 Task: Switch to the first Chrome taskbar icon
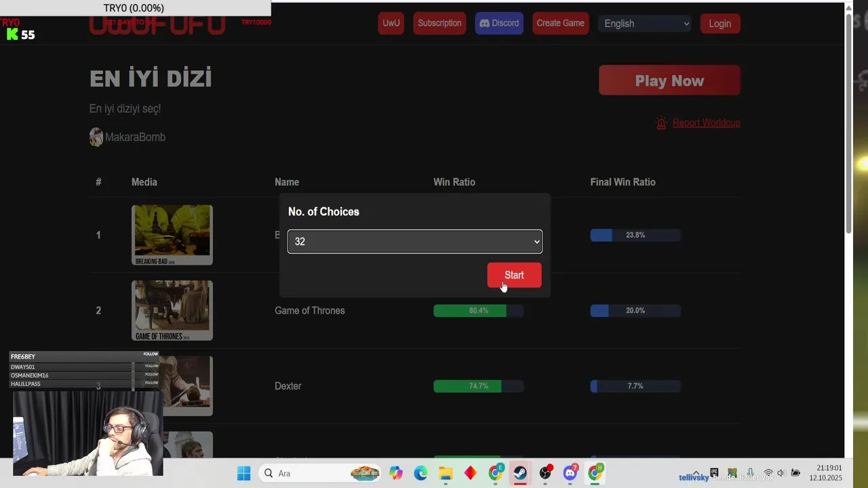coord(496,472)
